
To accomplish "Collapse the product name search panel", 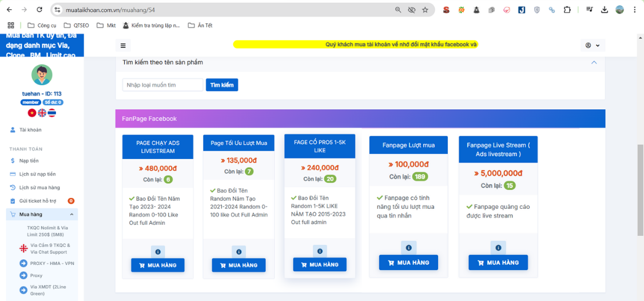I will click(594, 62).
